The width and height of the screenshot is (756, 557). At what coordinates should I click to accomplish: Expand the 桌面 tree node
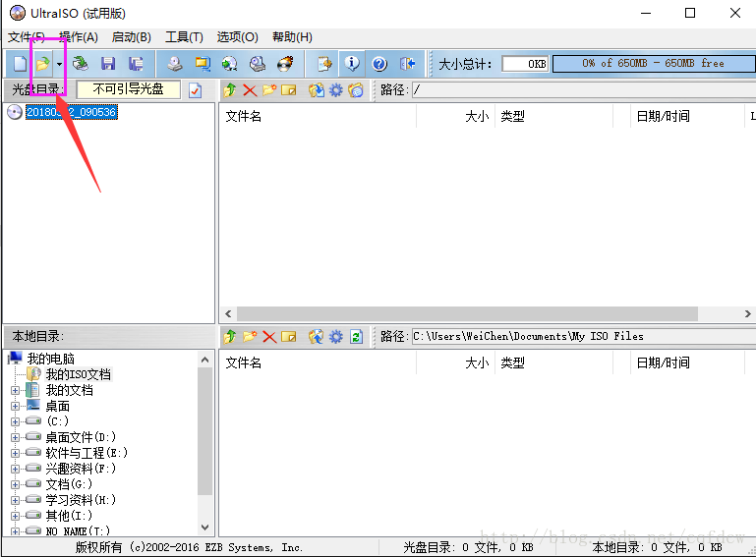pos(15,406)
